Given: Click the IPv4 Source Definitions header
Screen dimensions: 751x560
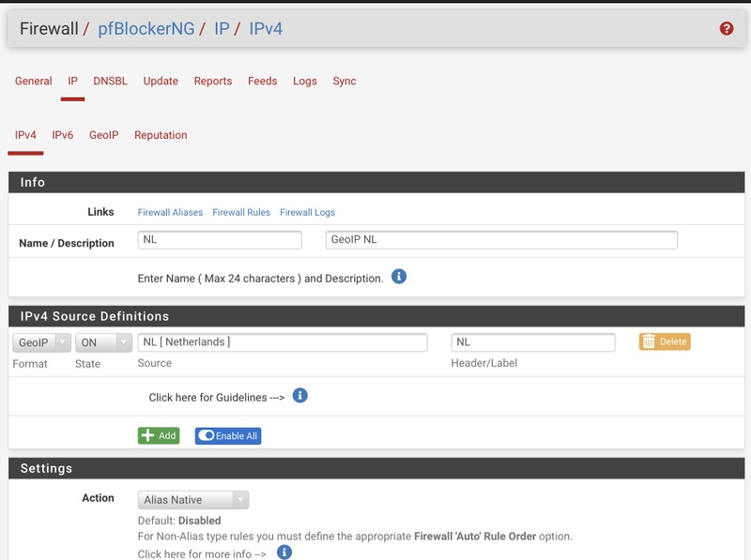Looking at the screenshot, I should click(x=376, y=316).
